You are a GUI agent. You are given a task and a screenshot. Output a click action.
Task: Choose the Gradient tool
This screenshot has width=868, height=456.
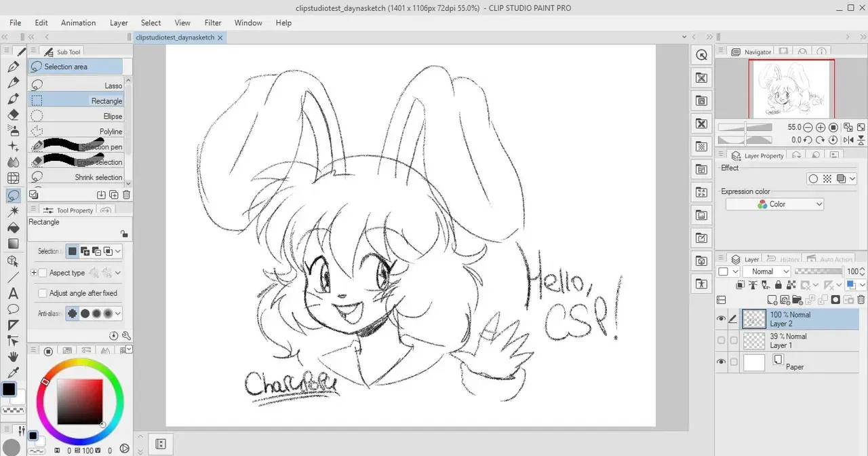tap(13, 244)
